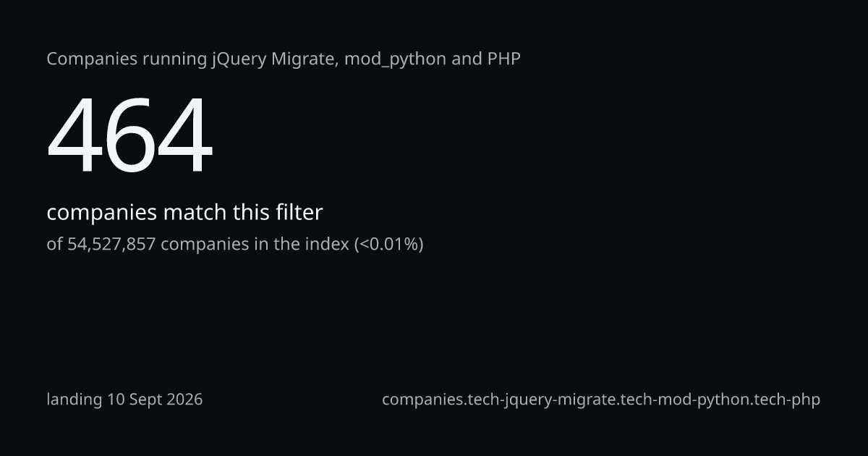The height and width of the screenshot is (456, 868).
Task: Click the word "landing" in the footer
Action: pyautogui.click(x=75, y=400)
